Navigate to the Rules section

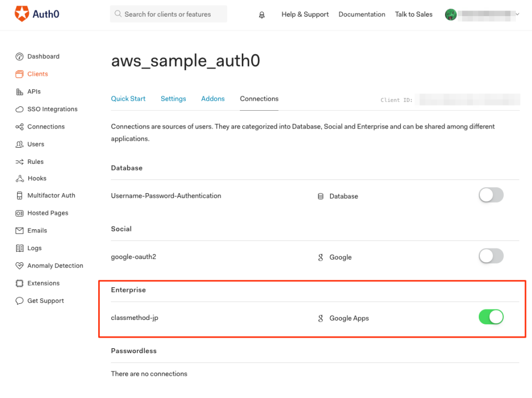coord(34,161)
